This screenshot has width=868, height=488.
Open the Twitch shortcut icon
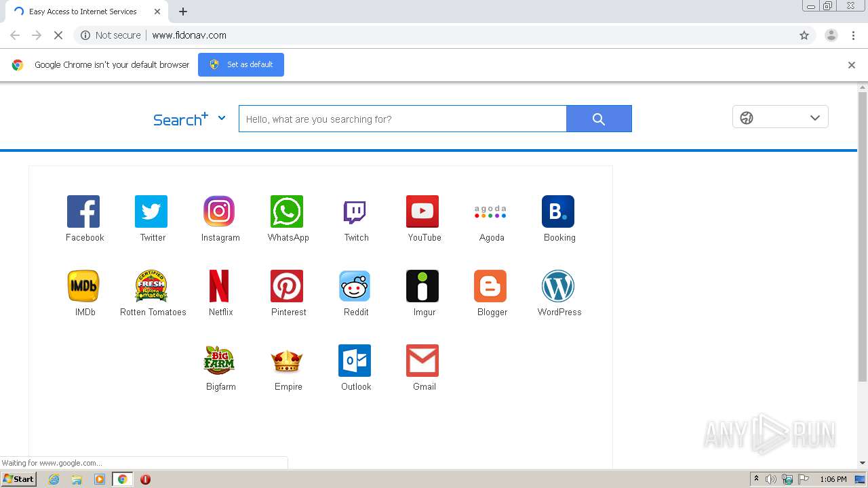(355, 211)
